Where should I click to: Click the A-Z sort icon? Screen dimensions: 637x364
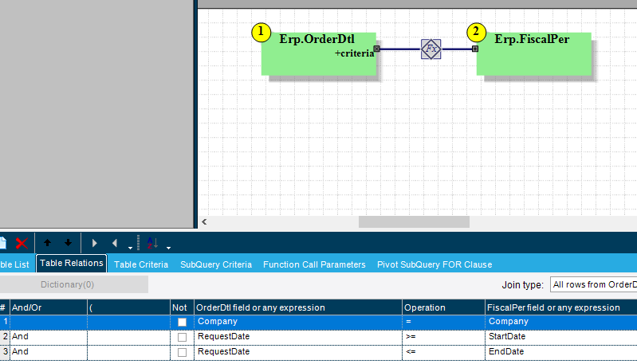click(152, 243)
